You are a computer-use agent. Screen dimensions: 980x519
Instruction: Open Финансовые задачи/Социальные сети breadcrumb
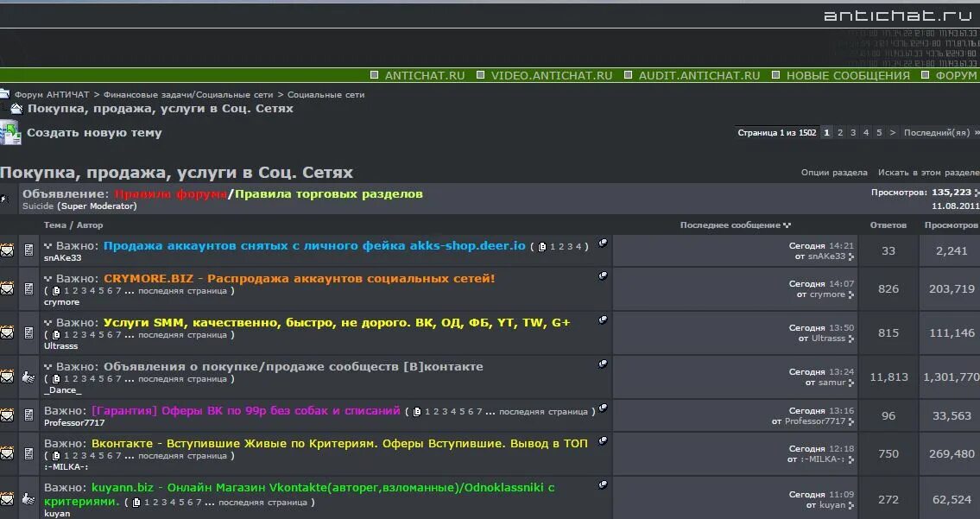tap(188, 94)
